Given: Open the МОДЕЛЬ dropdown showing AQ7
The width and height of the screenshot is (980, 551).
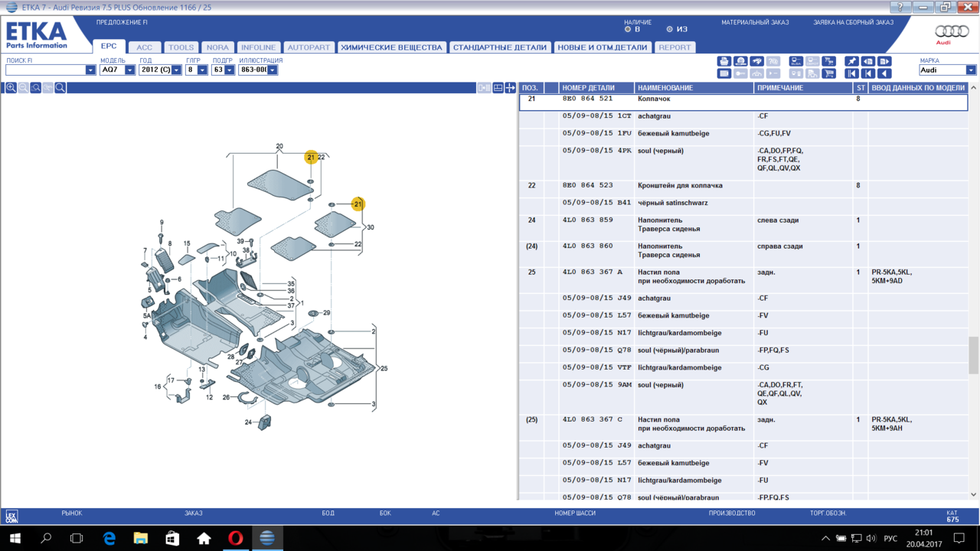Looking at the screenshot, I should [x=129, y=70].
